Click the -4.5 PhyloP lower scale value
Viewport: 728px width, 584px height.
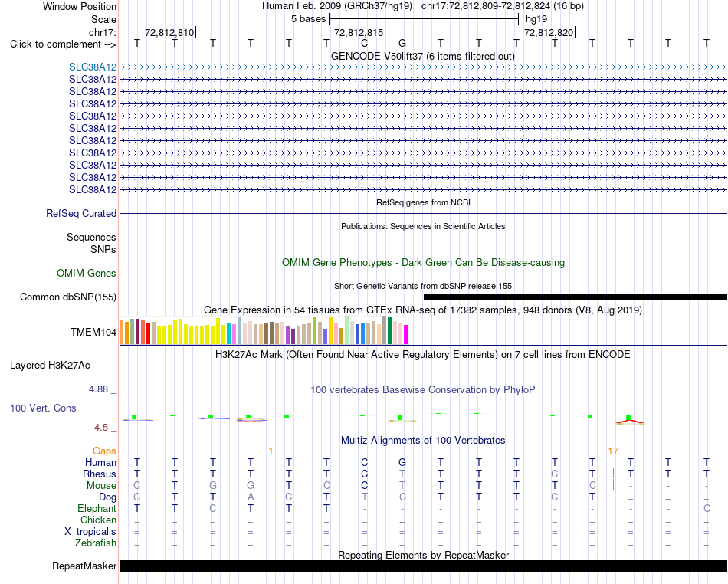100,428
